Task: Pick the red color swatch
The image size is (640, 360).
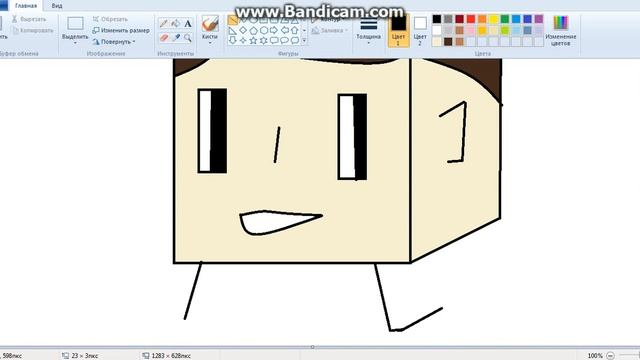Action: point(471,19)
